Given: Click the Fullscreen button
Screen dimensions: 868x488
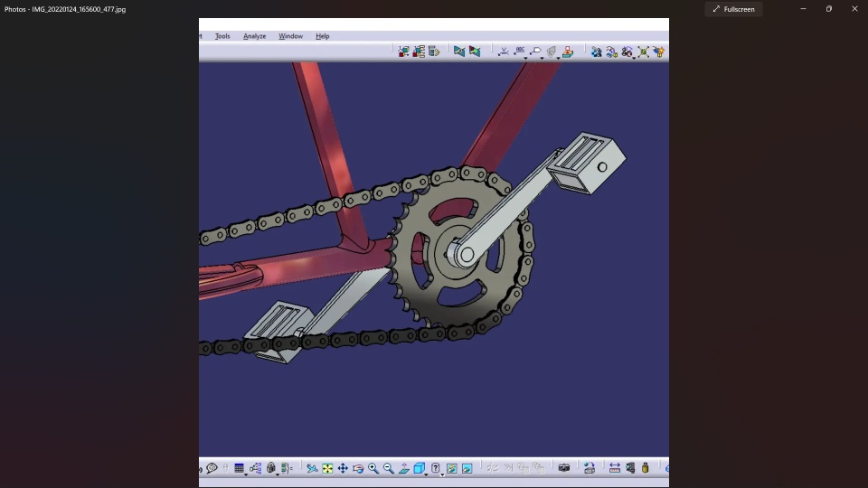Looking at the screenshot, I should (733, 9).
